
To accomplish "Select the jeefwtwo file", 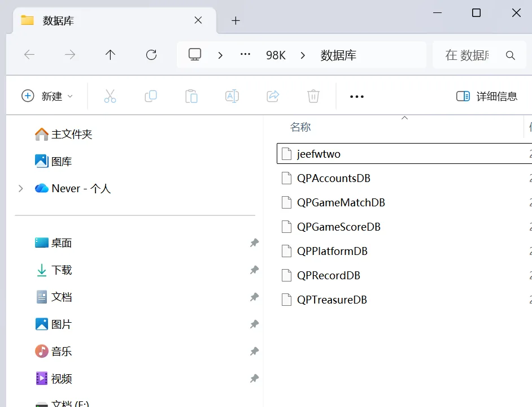I will tap(404, 154).
